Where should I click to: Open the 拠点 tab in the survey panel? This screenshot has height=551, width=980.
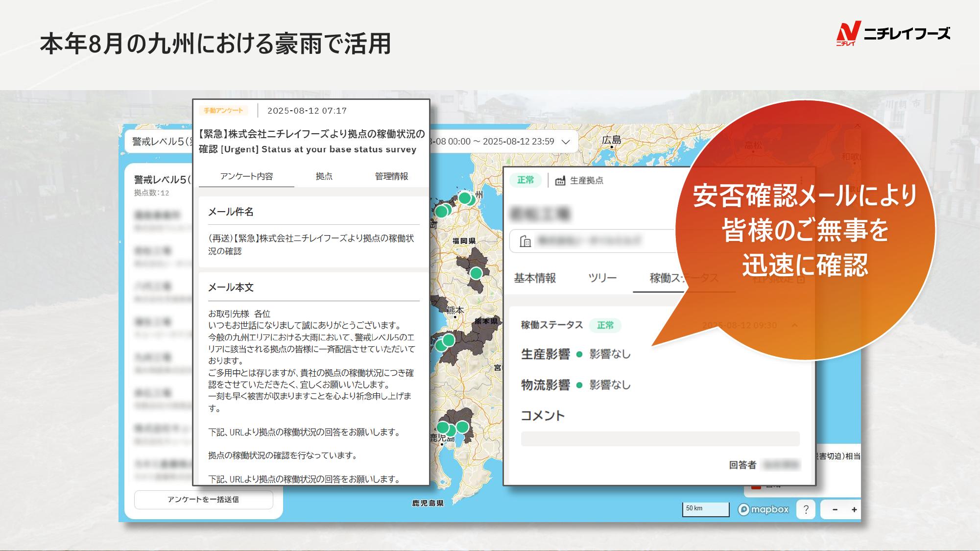click(x=324, y=176)
